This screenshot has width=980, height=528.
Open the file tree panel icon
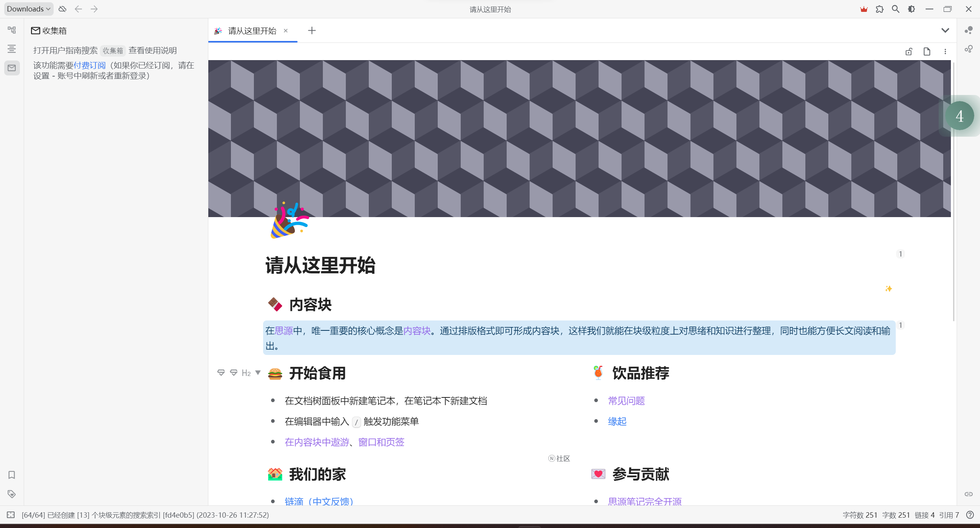click(x=11, y=30)
